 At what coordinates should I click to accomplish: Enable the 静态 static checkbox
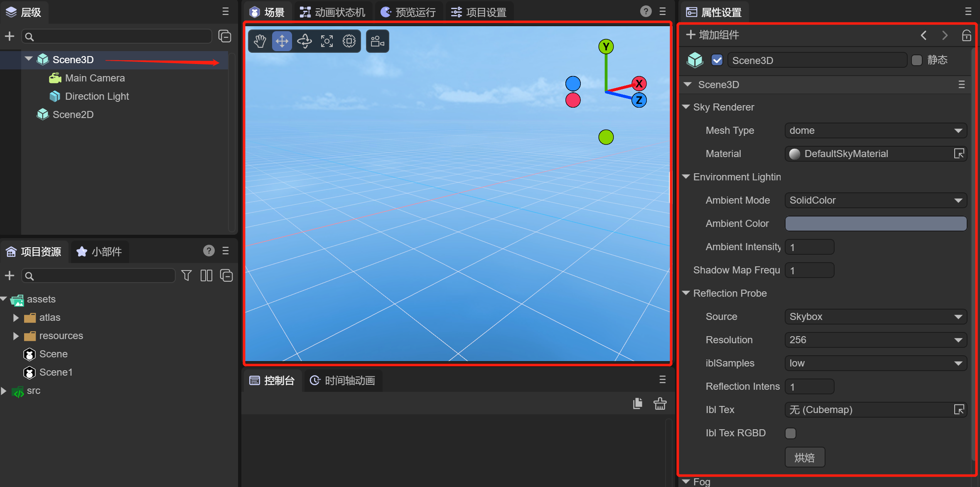pos(917,60)
